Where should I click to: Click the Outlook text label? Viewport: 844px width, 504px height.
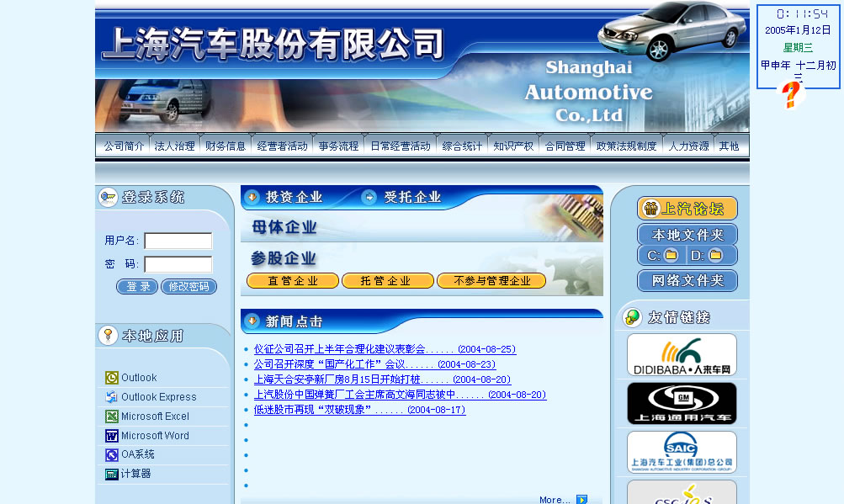pyautogui.click(x=139, y=378)
